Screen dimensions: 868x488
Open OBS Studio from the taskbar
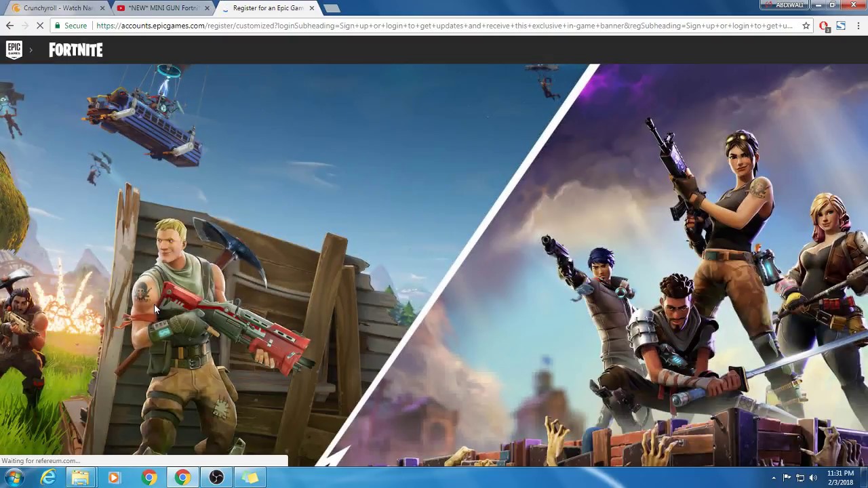point(216,478)
